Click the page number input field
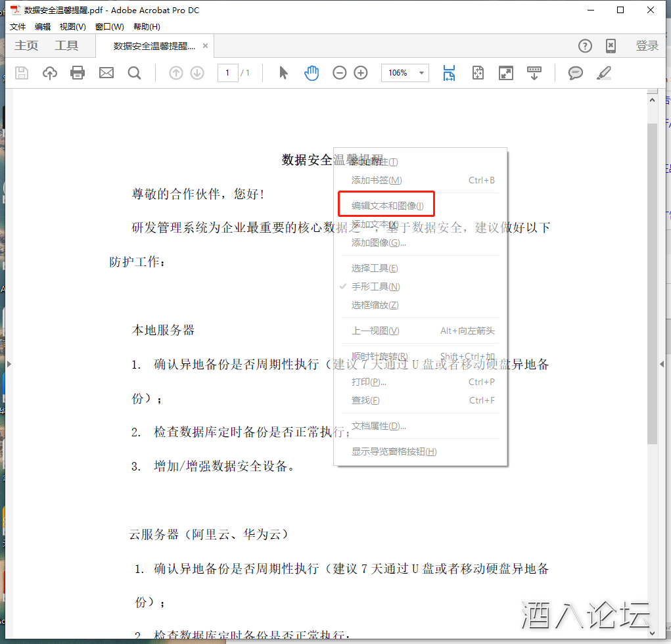This screenshot has width=671, height=644. (227, 73)
